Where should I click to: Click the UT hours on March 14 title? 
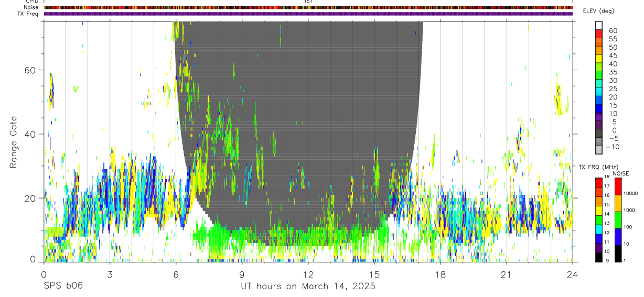(x=308, y=287)
